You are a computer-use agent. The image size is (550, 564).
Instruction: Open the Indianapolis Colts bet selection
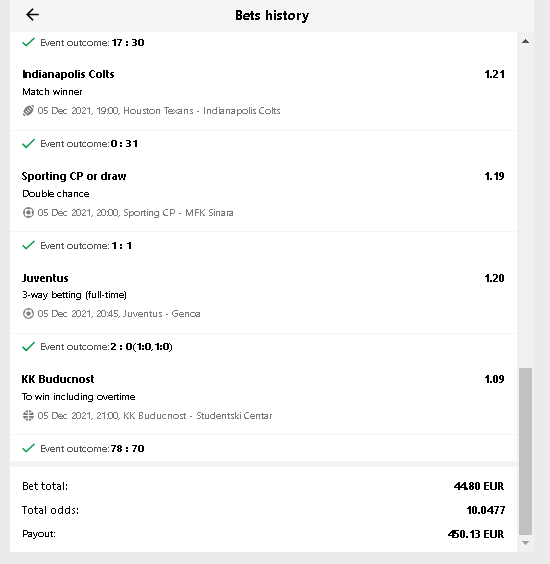coord(68,74)
